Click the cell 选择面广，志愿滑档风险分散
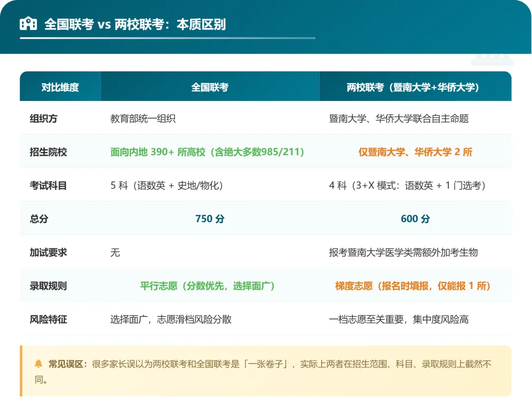This screenshot has height=414, width=532. point(171,319)
